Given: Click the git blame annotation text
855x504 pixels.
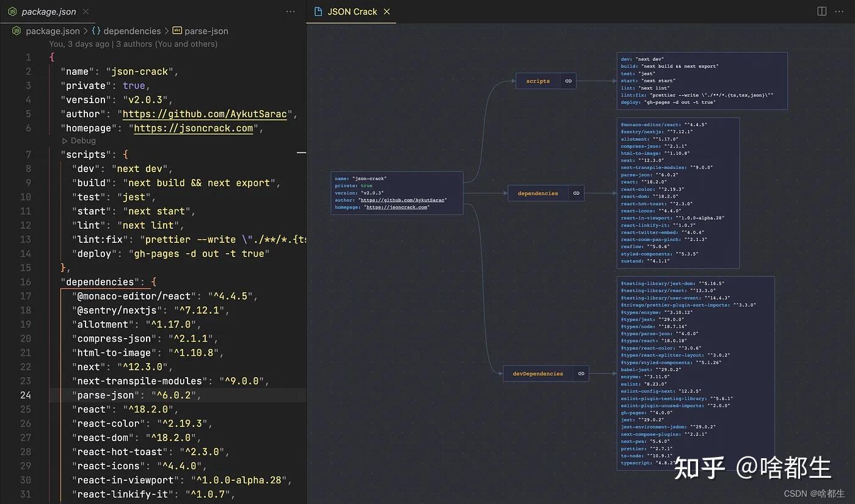Looking at the screenshot, I should (133, 44).
